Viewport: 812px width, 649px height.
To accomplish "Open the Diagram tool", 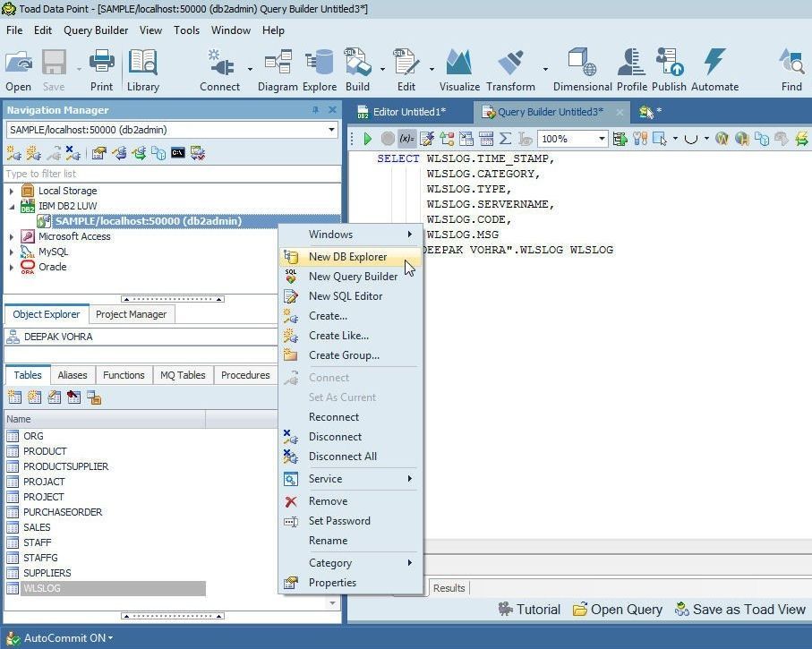I will pos(278,70).
